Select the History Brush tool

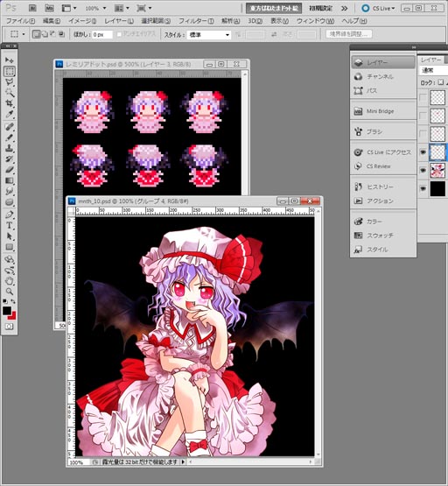(x=10, y=158)
